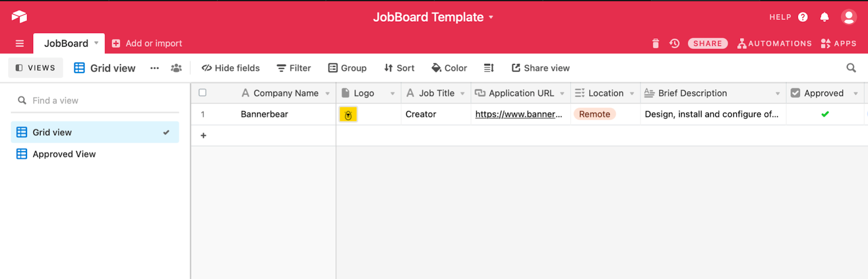Click the Find a view field

click(94, 100)
